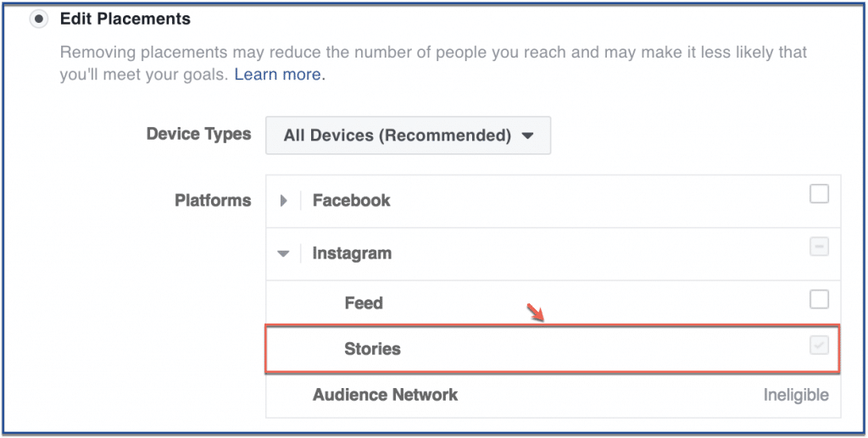868x438 pixels.
Task: Click the caret arrow in Device Types dropdown
Action: (x=527, y=136)
